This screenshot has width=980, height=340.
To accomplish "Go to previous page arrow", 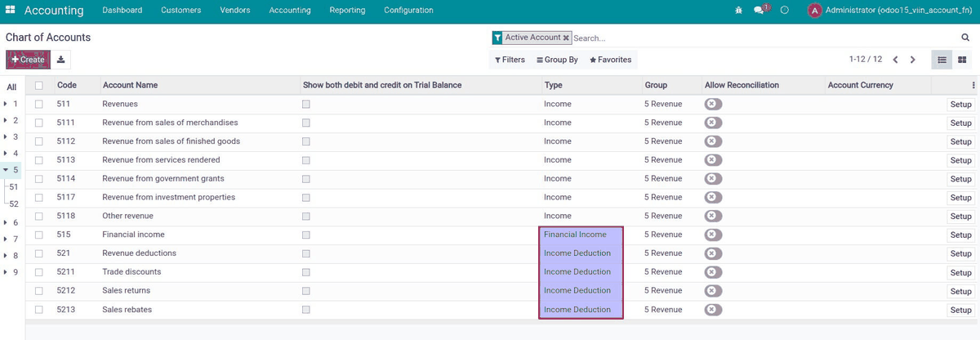I will point(895,60).
